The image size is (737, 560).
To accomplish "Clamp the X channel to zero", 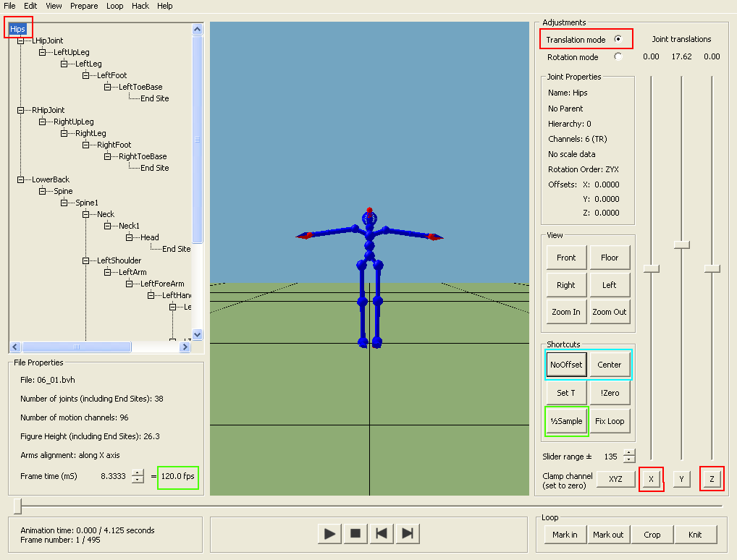I will point(651,479).
